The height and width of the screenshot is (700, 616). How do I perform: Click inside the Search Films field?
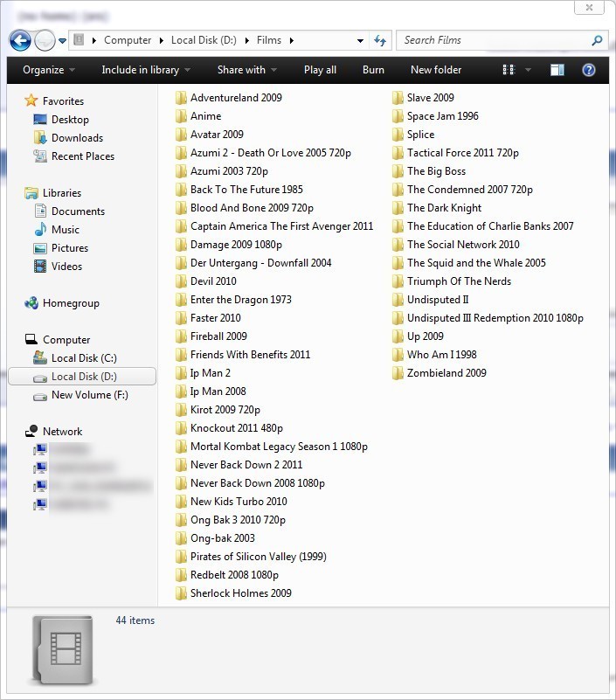(x=494, y=40)
